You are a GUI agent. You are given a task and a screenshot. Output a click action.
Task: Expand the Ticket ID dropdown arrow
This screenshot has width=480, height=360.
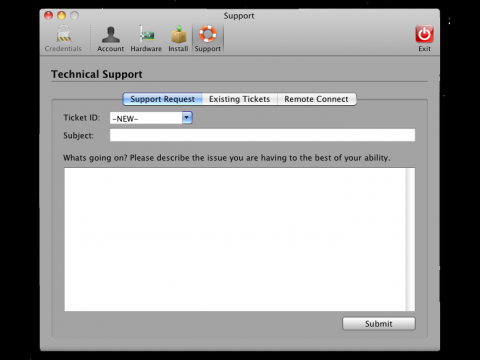(x=187, y=118)
